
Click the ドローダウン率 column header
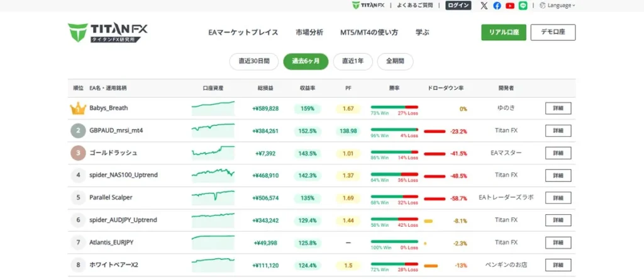[446, 88]
